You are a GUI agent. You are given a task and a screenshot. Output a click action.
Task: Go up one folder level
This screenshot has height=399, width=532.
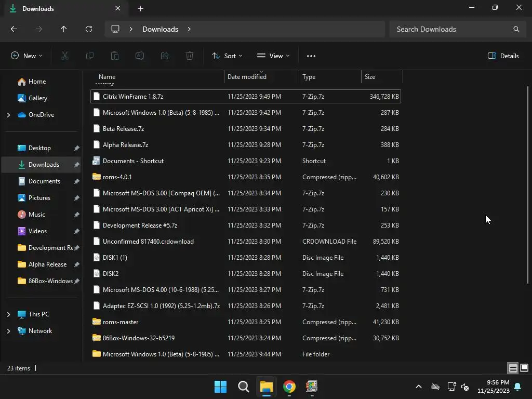pos(63,29)
